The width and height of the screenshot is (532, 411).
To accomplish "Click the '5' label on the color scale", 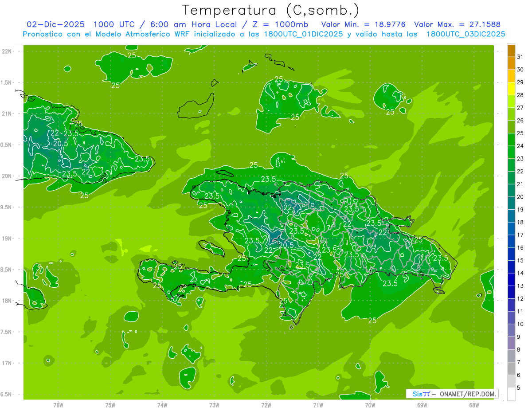I will click(519, 388).
